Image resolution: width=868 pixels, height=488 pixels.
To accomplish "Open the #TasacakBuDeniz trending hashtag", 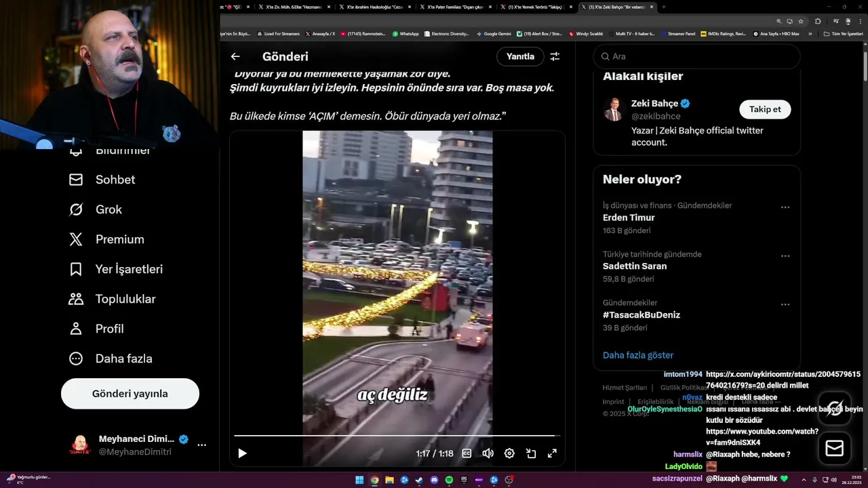I will pyautogui.click(x=642, y=314).
